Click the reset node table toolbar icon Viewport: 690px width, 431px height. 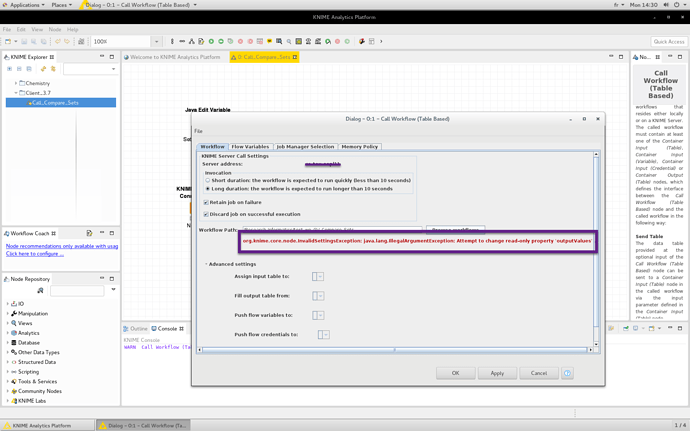pyautogui.click(x=260, y=41)
